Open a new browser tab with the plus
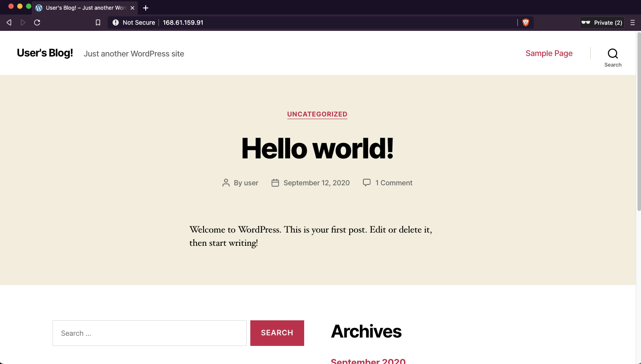This screenshot has width=641, height=364. coord(146,8)
